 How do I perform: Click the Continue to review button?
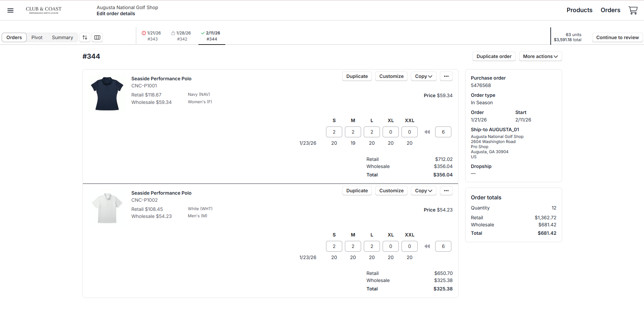pyautogui.click(x=617, y=37)
